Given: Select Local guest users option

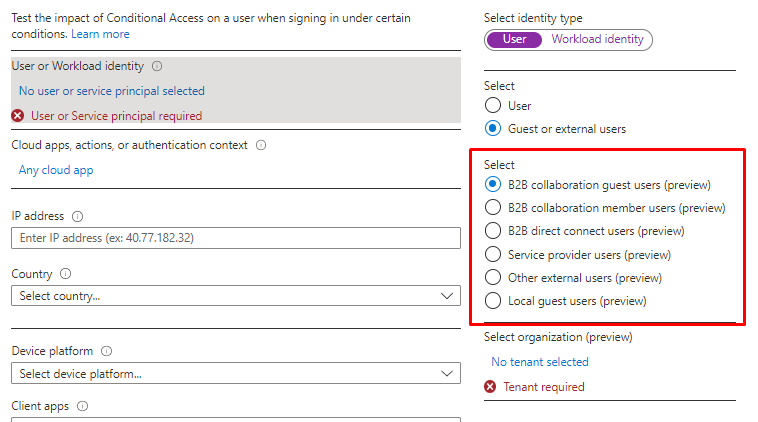Looking at the screenshot, I should coord(492,301).
